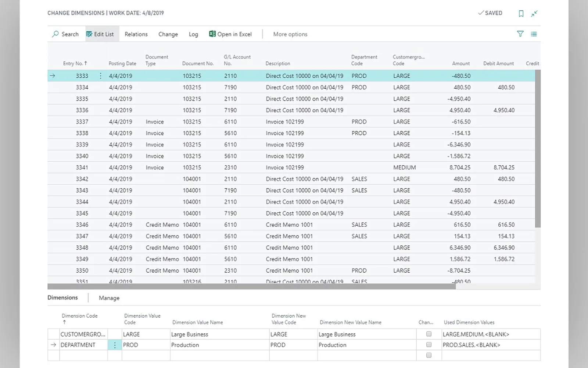Open the Manage menu in Dimensions

coord(109,298)
